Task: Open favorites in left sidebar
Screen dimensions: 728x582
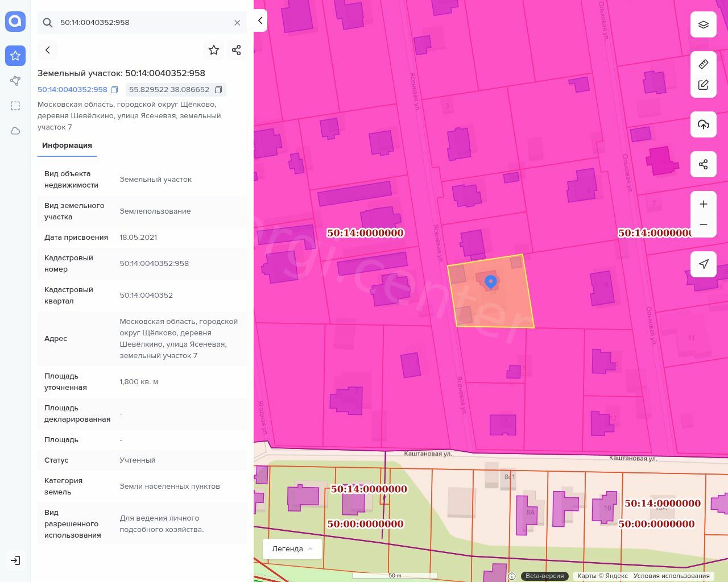Action: [x=15, y=56]
